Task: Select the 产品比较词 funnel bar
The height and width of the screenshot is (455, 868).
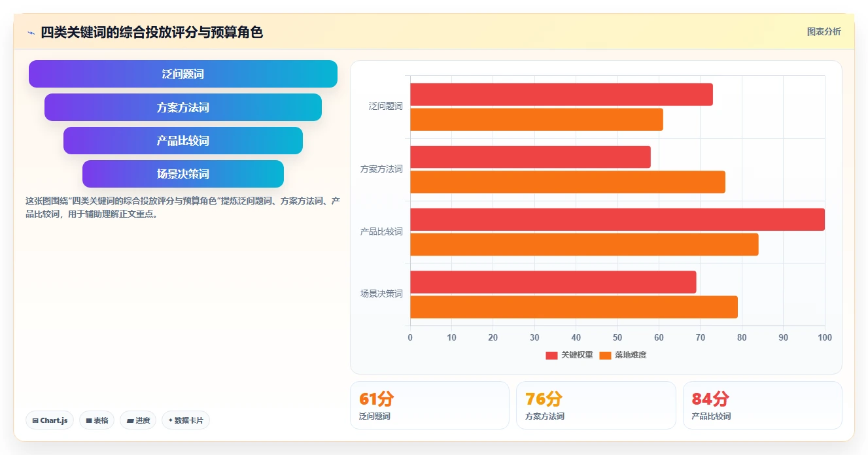Action: click(x=183, y=141)
